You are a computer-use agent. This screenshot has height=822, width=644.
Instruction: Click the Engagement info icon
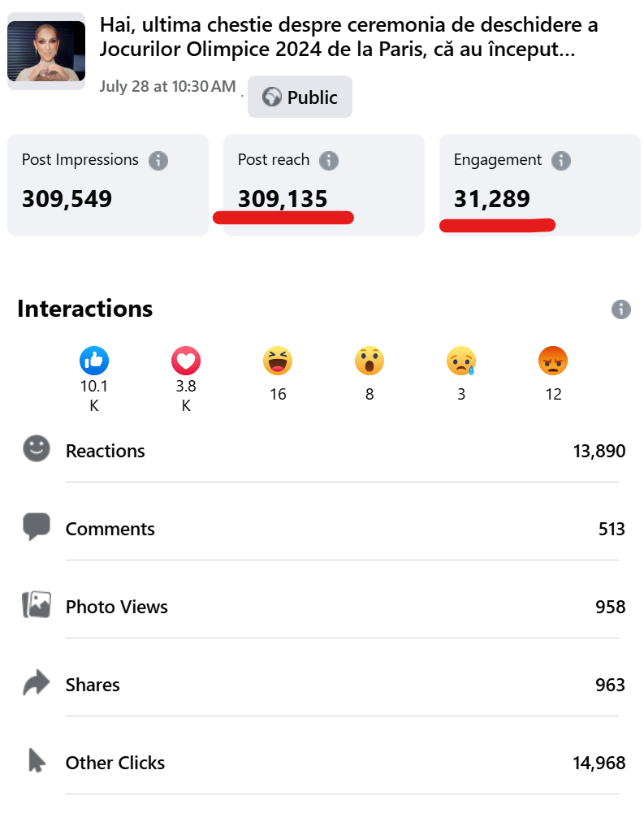[x=560, y=160]
